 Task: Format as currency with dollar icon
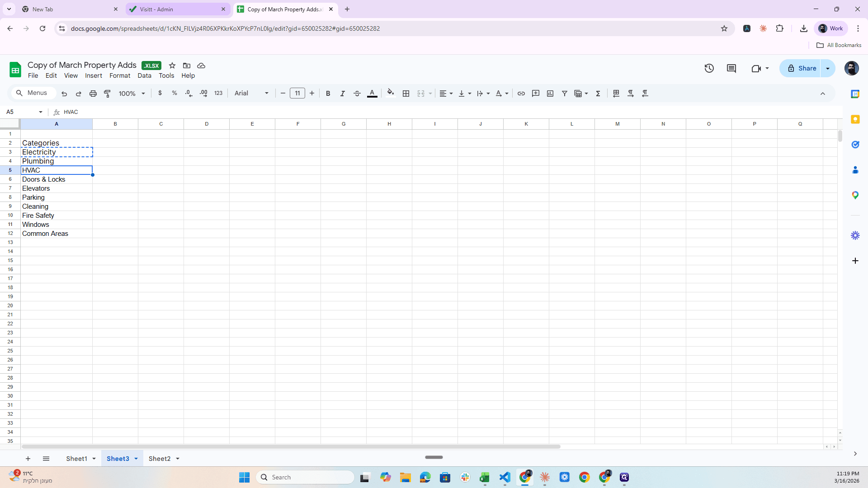pos(160,93)
